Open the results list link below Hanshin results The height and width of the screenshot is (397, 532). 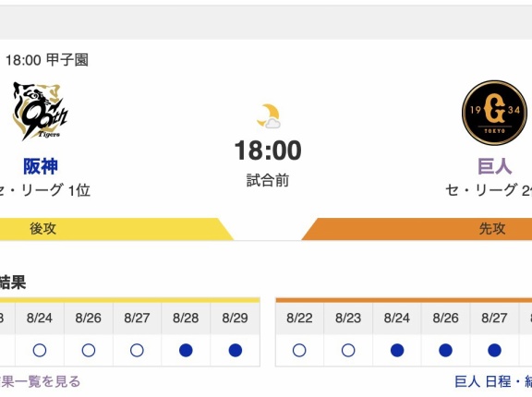40,381
